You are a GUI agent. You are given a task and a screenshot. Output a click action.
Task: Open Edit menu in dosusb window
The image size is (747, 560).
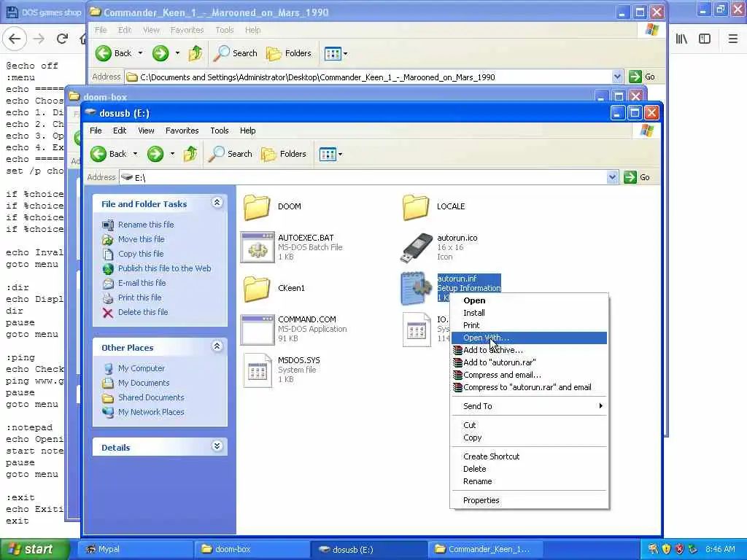coord(120,131)
